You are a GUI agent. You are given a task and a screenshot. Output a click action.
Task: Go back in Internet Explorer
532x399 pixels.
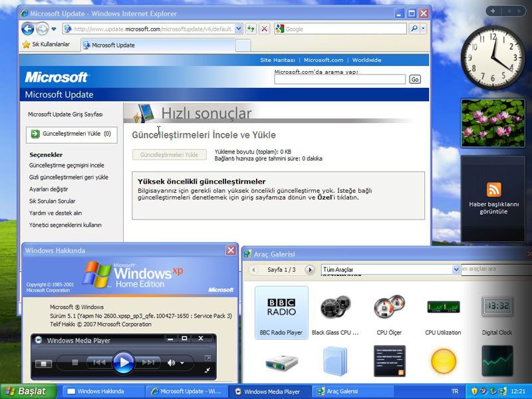[28, 29]
